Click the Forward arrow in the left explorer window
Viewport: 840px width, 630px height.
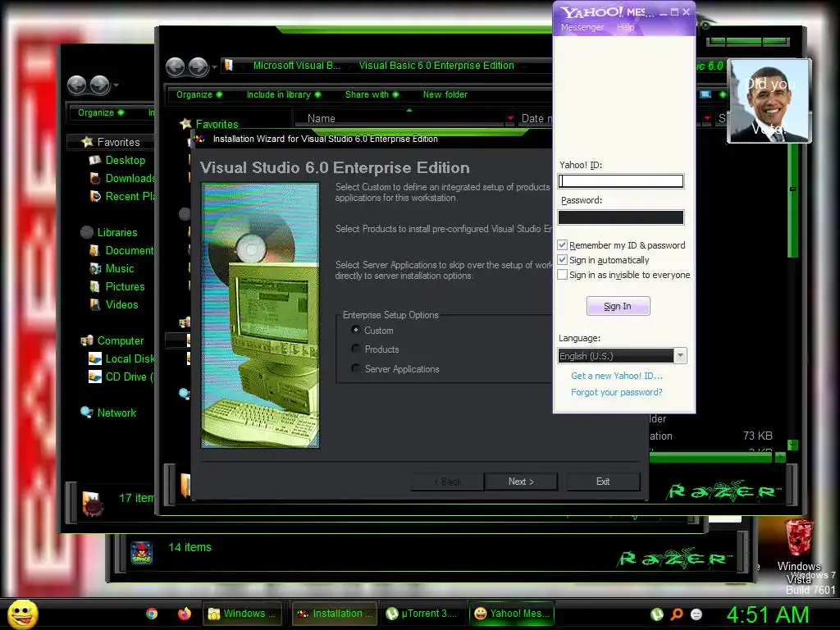pos(100,84)
